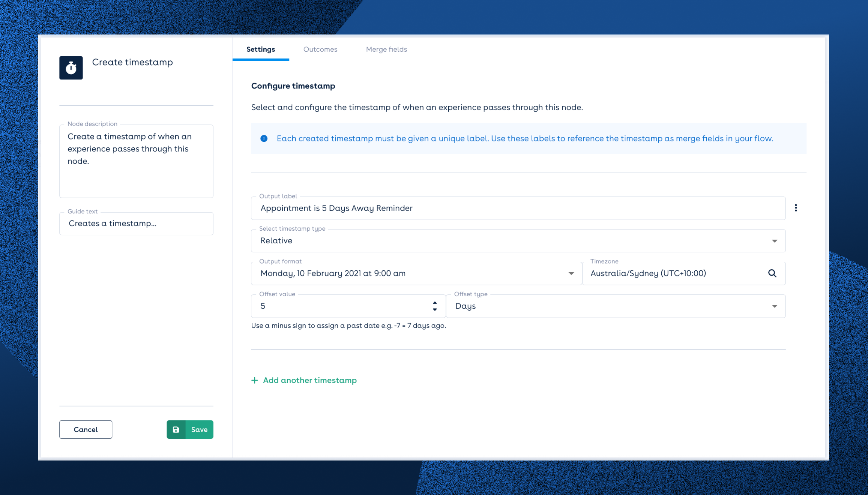This screenshot has width=868, height=495.
Task: Click the Node description text area
Action: (136, 161)
